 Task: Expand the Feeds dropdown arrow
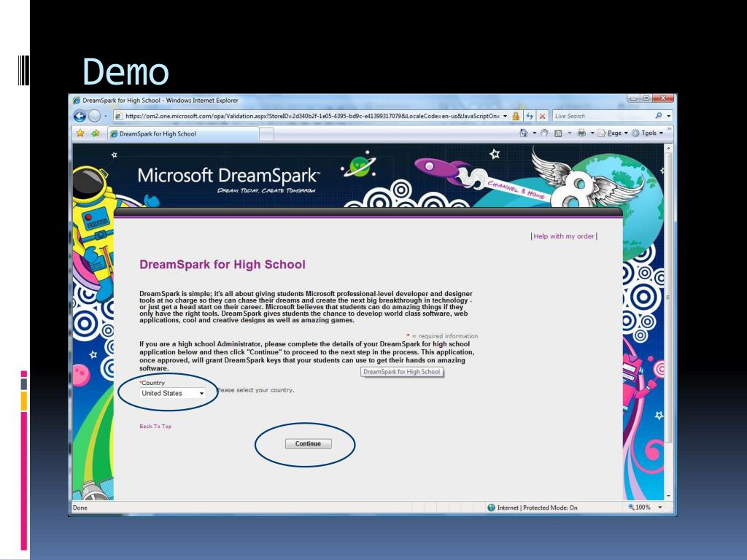569,133
